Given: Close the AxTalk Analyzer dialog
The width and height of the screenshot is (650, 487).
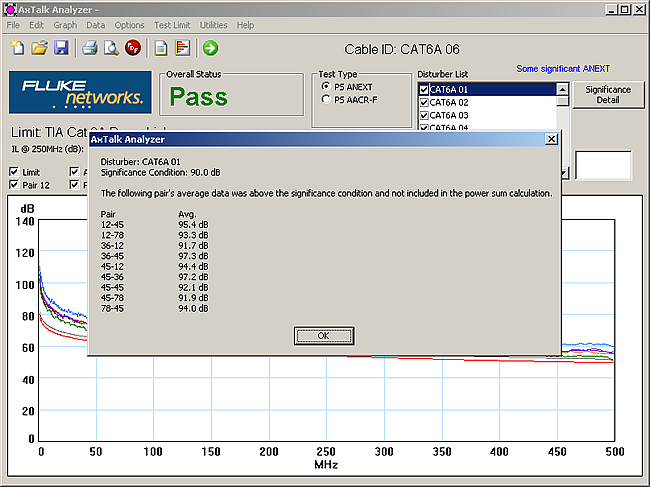Looking at the screenshot, I should (x=551, y=139).
